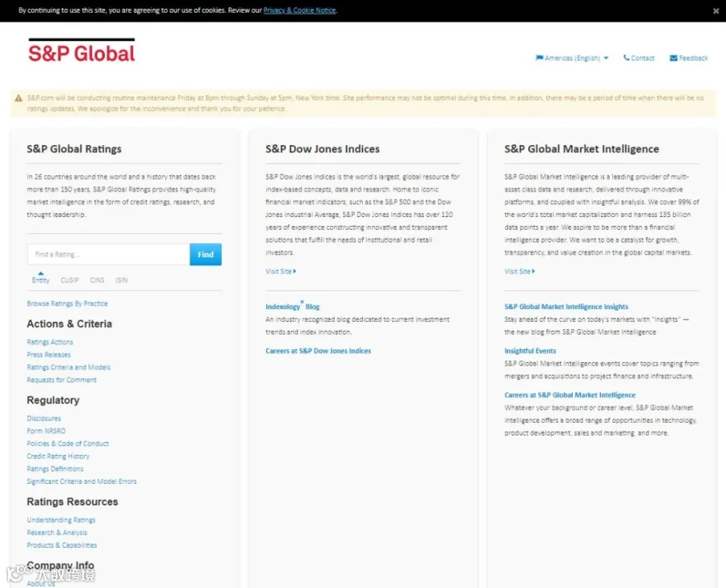The height and width of the screenshot is (588, 726).
Task: Open the Ratings Criteria and Models link
Action: click(x=69, y=367)
